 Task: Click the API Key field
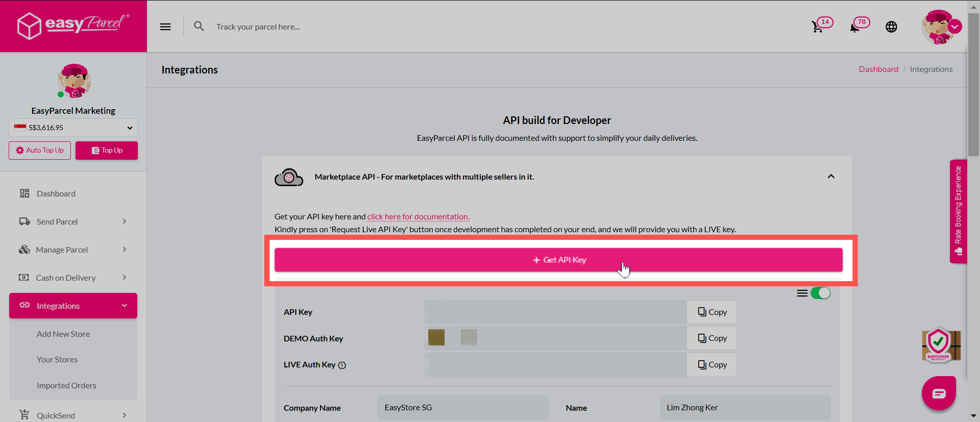pyautogui.click(x=556, y=312)
